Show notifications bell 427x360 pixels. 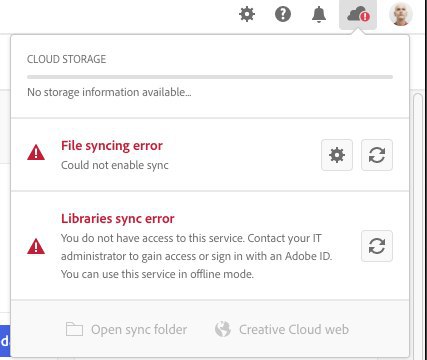click(x=319, y=15)
